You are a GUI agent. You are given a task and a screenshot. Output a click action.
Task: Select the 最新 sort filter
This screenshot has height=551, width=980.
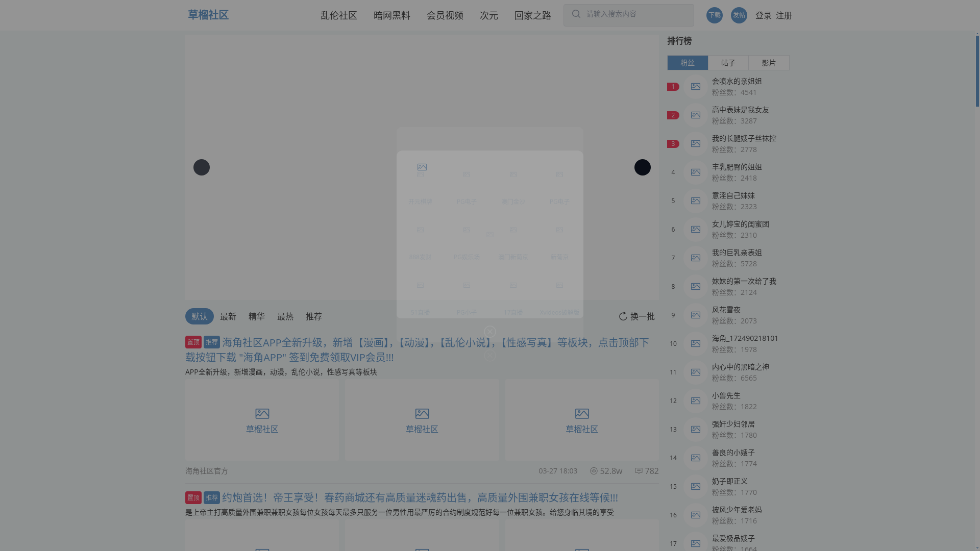pyautogui.click(x=228, y=316)
